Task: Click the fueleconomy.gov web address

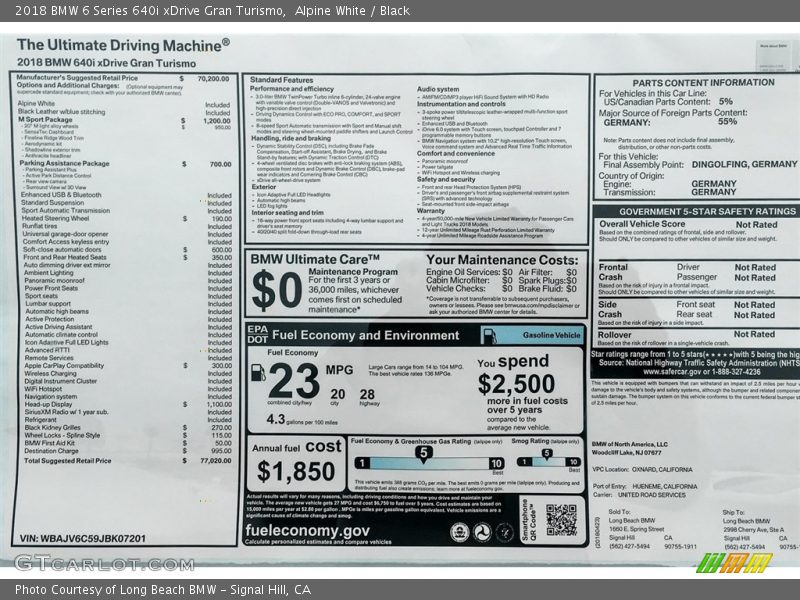Action: [x=307, y=531]
